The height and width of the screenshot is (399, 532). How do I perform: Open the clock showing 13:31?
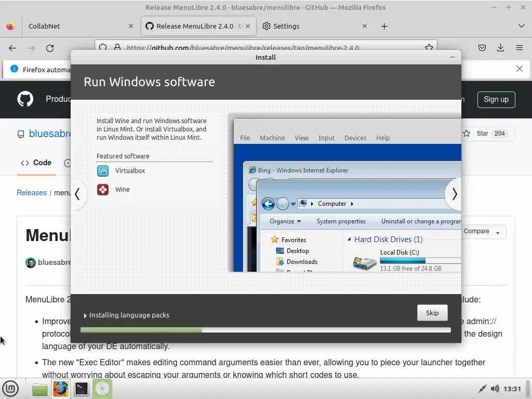(512, 389)
